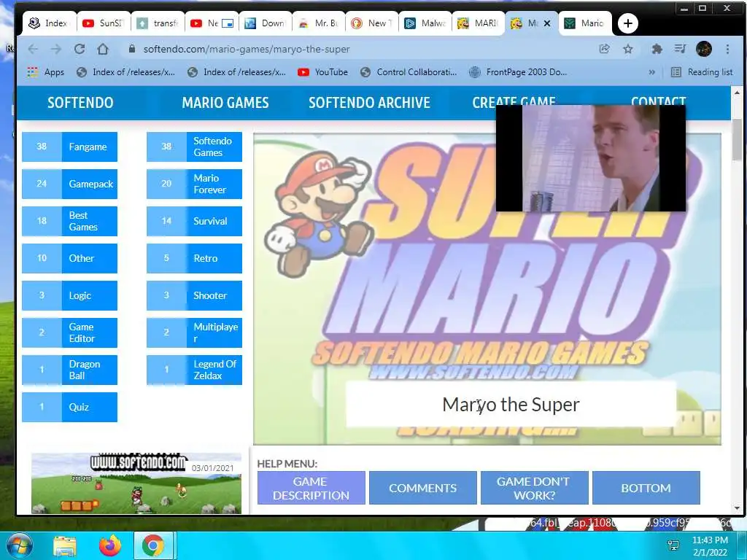This screenshot has height=560, width=747.
Task: Switch to the Malwa tab
Action: click(x=425, y=23)
